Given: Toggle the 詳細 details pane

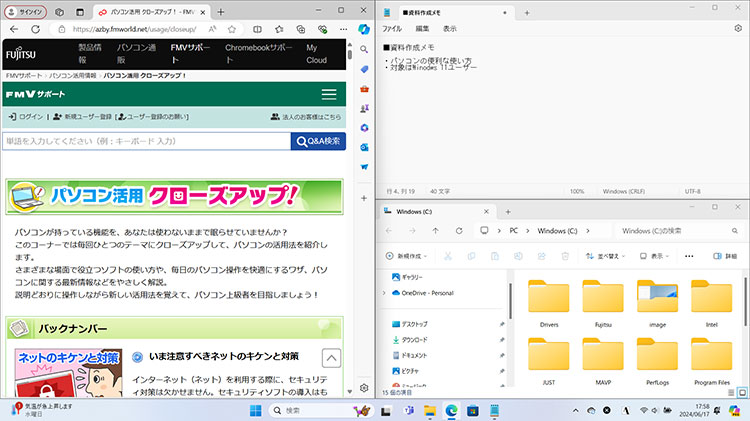Looking at the screenshot, I should pyautogui.click(x=724, y=256).
